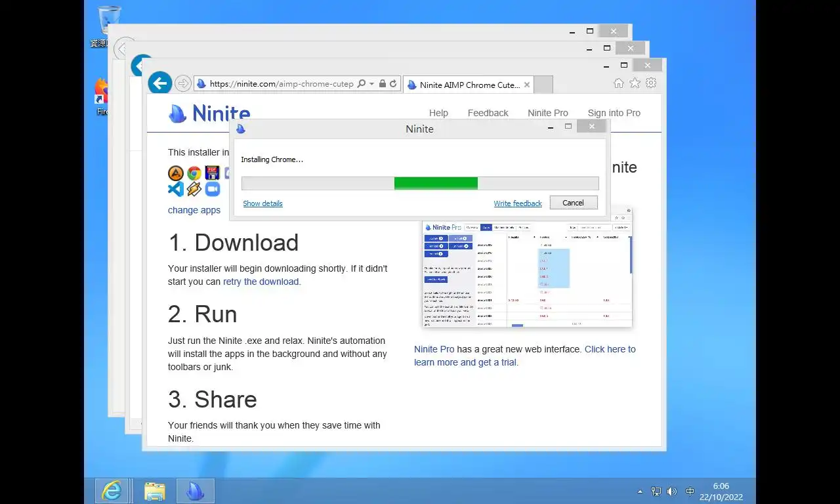Click the CutePDF app icon
Screen dimensions: 840x504
pyautogui.click(x=212, y=173)
